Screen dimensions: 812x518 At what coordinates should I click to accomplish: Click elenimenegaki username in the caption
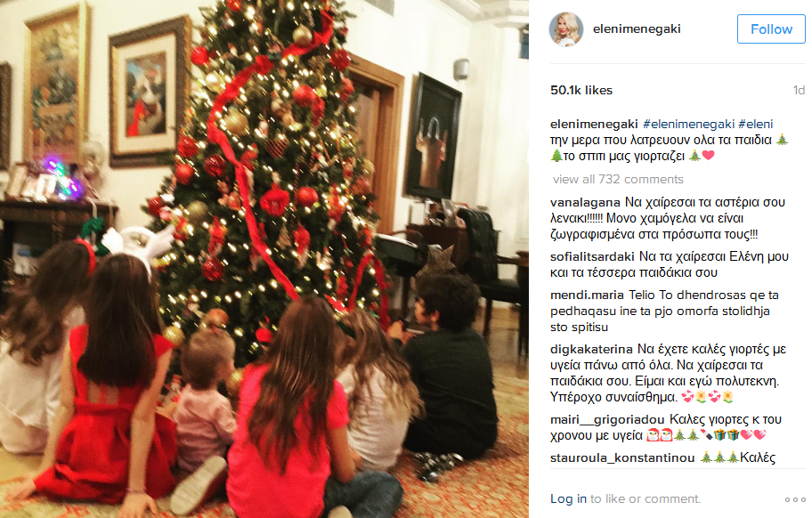point(594,125)
